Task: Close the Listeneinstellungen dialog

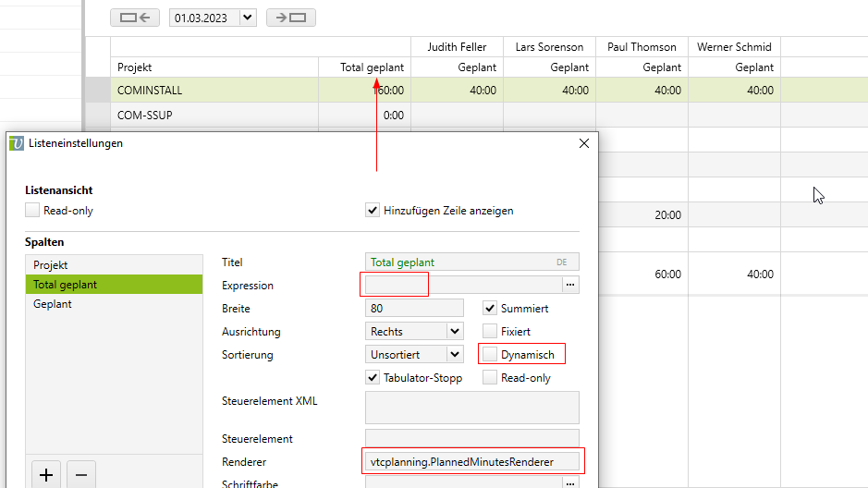Action: pos(583,143)
